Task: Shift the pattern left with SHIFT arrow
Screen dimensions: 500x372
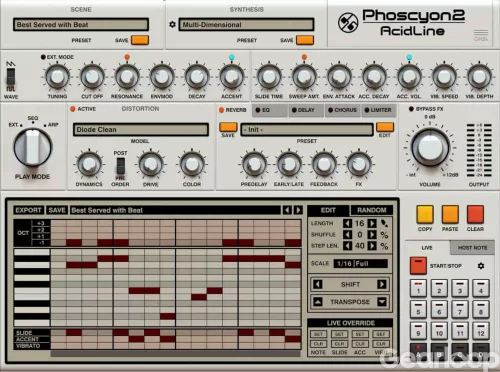Action: (318, 284)
